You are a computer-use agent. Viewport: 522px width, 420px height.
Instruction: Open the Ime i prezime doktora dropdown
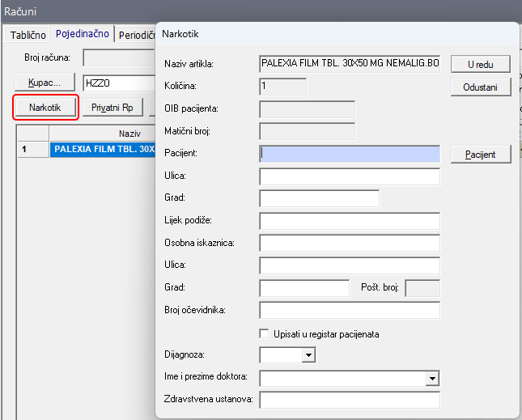(432, 379)
